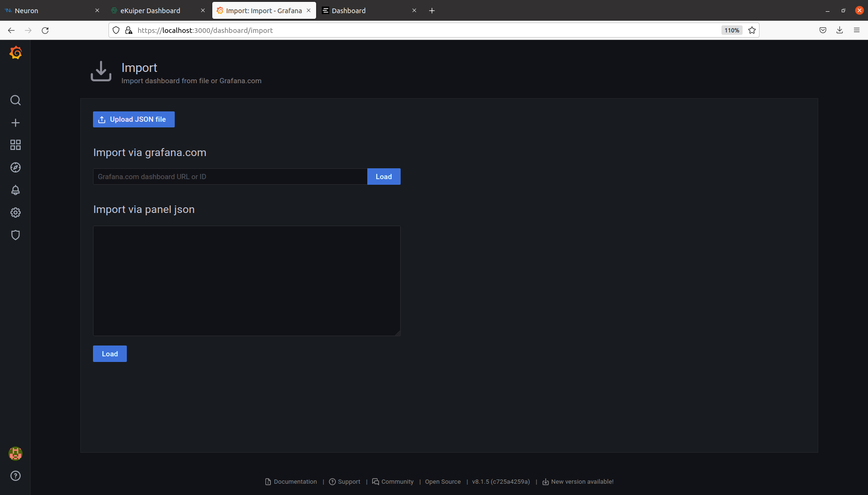The width and height of the screenshot is (868, 495).
Task: Click the browser address bar URL
Action: 205,30
